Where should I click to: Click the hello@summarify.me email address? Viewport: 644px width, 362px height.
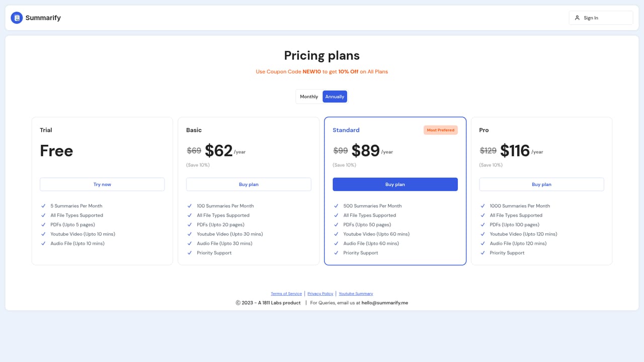(385, 303)
